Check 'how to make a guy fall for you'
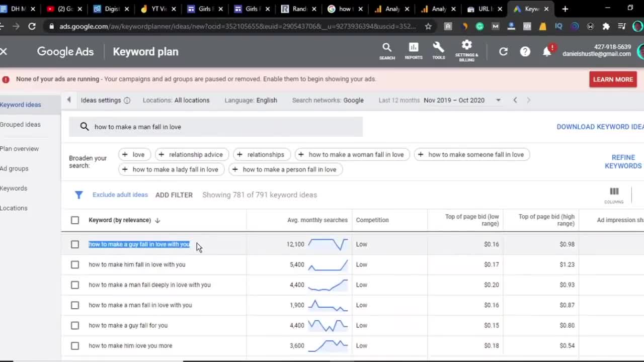Viewport: 644px width, 362px height. click(75, 325)
